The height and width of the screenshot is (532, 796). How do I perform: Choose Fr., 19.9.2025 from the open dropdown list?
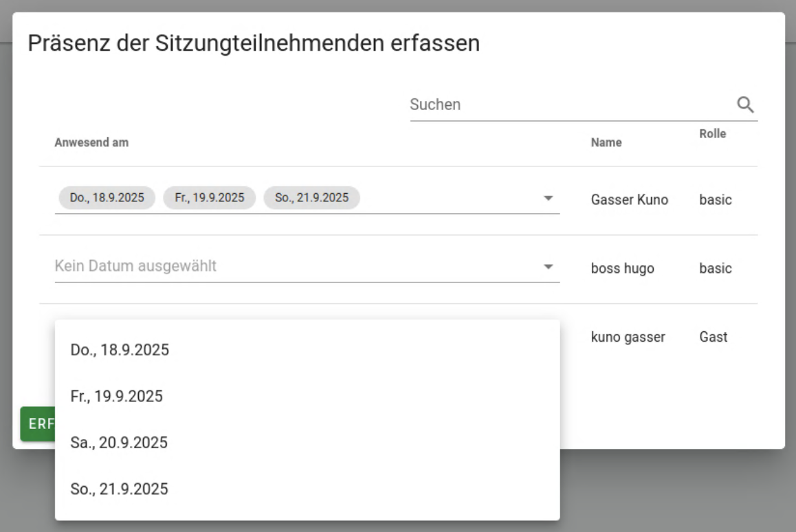coord(117,397)
